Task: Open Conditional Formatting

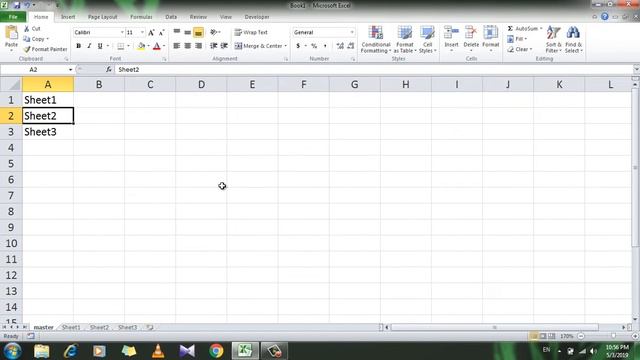Action: coord(376,39)
